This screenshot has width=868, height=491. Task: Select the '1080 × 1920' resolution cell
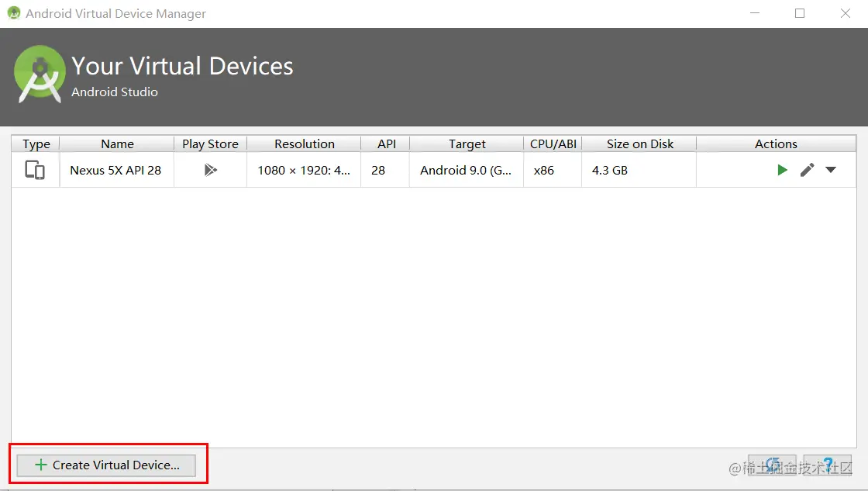click(x=304, y=170)
